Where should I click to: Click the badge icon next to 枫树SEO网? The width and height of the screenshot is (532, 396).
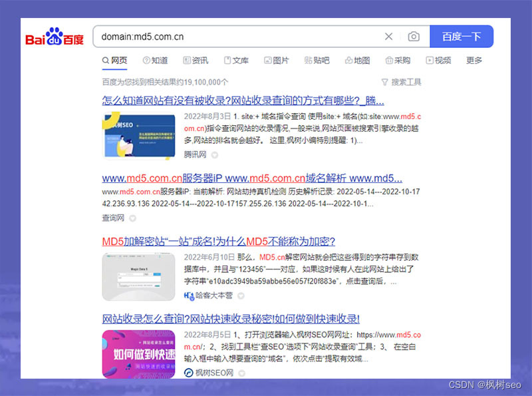(241, 373)
